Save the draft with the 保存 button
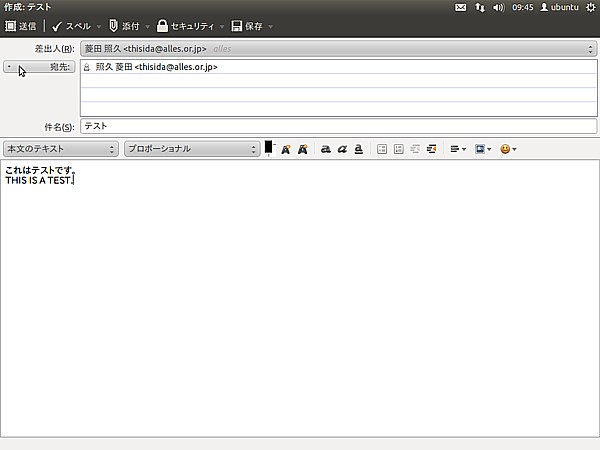This screenshot has width=600, height=450. [x=247, y=26]
